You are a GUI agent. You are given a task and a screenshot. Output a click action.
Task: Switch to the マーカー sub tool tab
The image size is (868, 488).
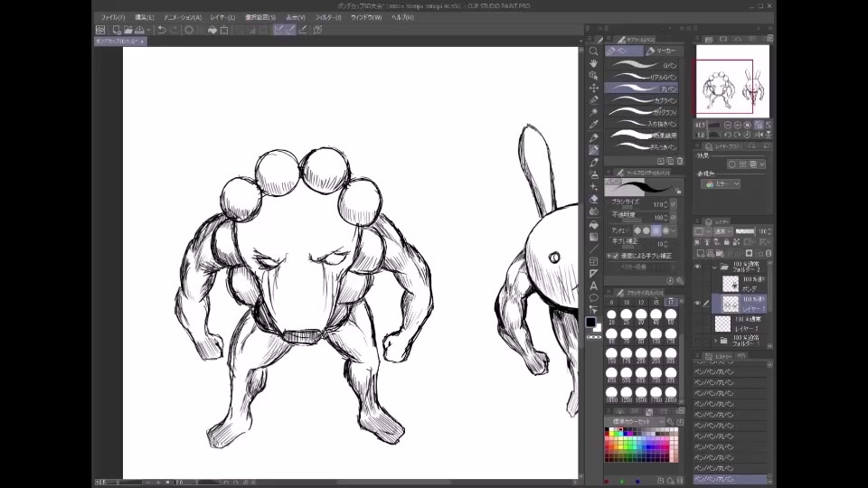tap(663, 51)
